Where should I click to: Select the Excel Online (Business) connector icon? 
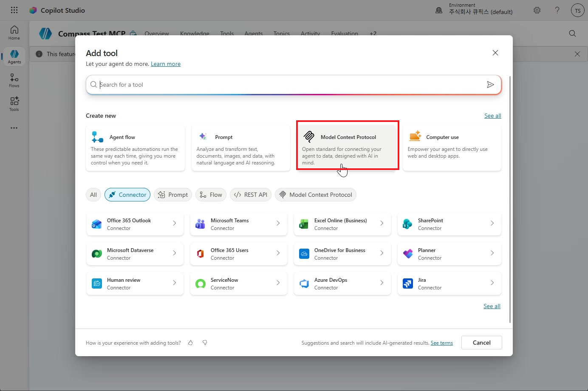[x=304, y=224]
